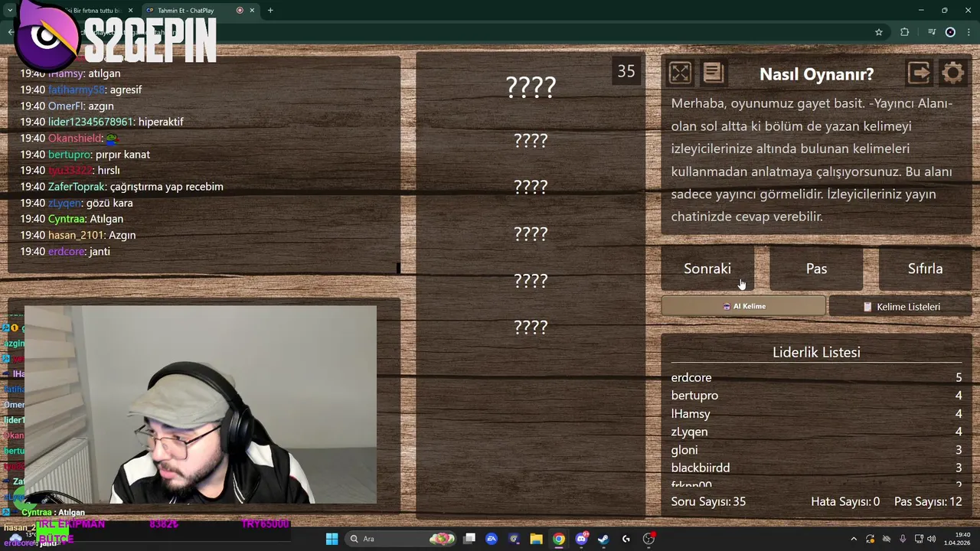
Task: Click the Soru Sayısı: 35 counter
Action: click(708, 501)
